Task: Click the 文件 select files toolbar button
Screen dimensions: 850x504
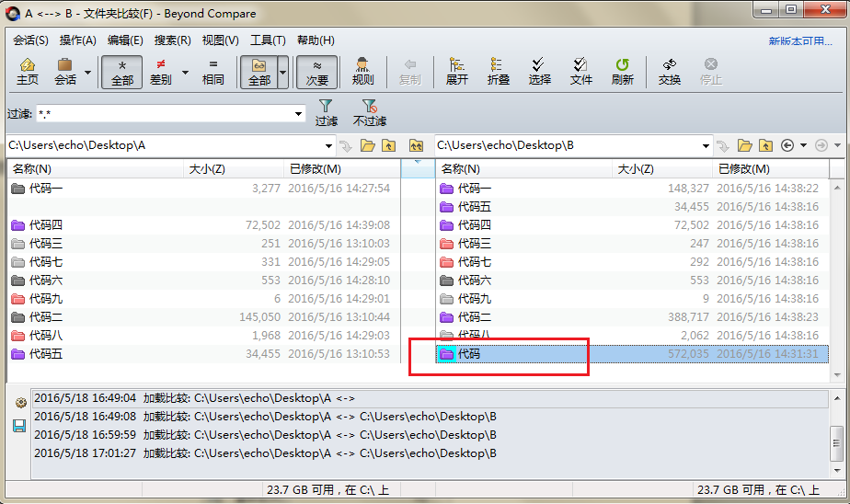Action: (x=581, y=72)
